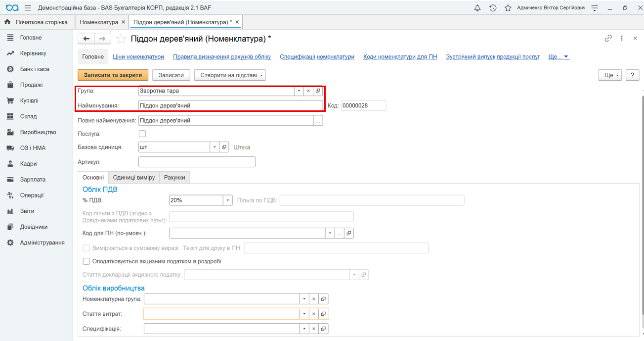Clear the Специфікація field
Screen dimensions: 644x341
[314, 329]
